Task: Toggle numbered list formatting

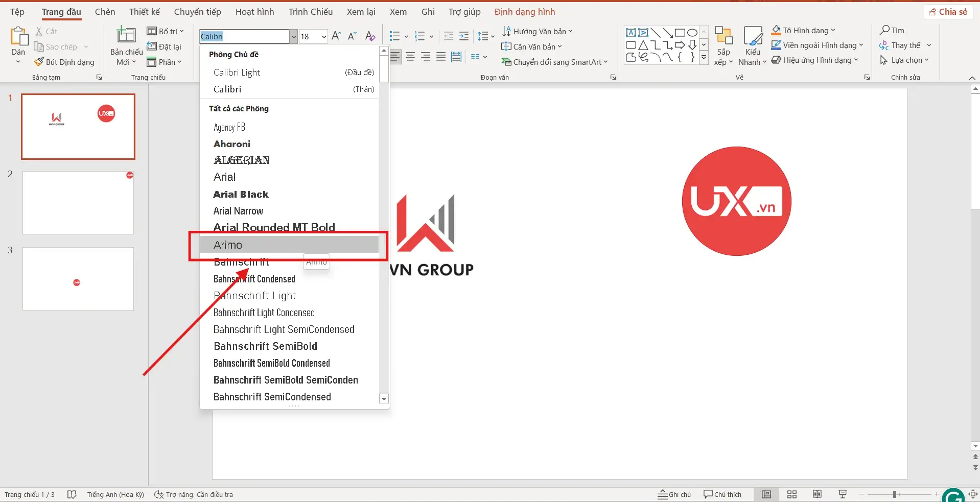Action: pos(420,36)
